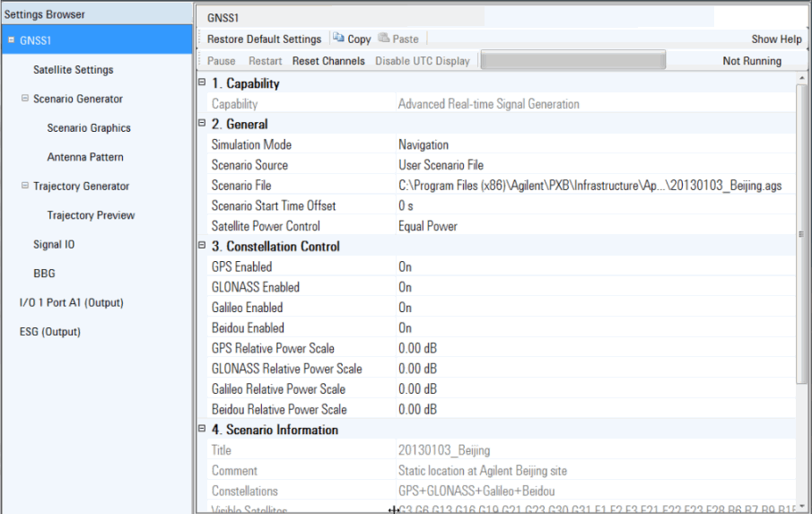Collapse the Scenario Information section

click(x=202, y=430)
